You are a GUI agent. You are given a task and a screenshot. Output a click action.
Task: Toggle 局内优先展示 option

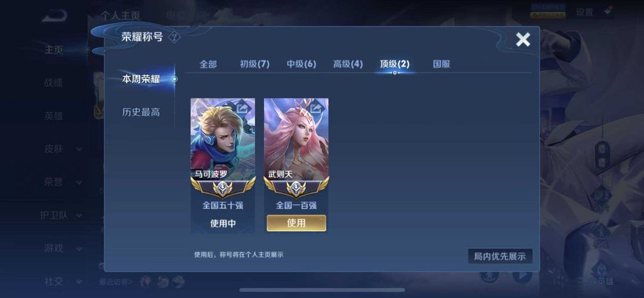click(500, 256)
